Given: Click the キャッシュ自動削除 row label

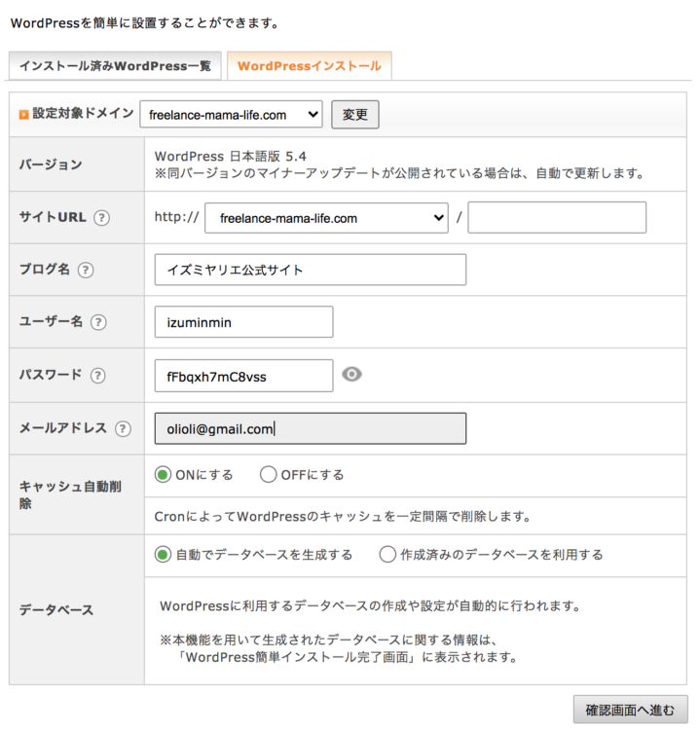Looking at the screenshot, I should coord(70,494).
